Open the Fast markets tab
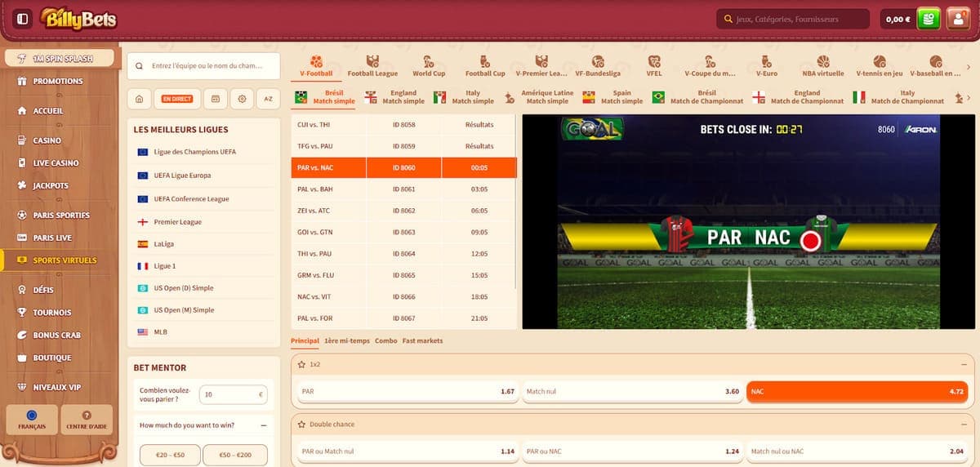980x467 pixels. pos(422,340)
